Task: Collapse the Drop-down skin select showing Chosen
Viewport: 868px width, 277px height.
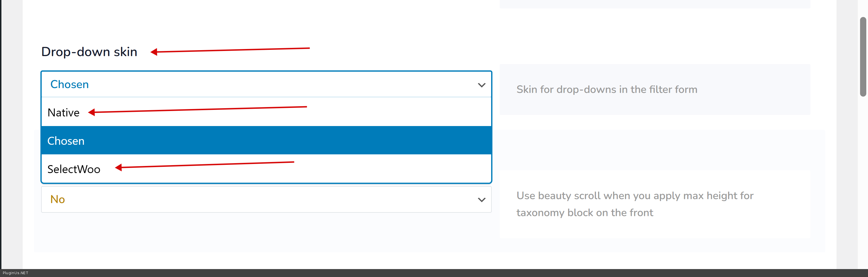Action: pos(266,84)
